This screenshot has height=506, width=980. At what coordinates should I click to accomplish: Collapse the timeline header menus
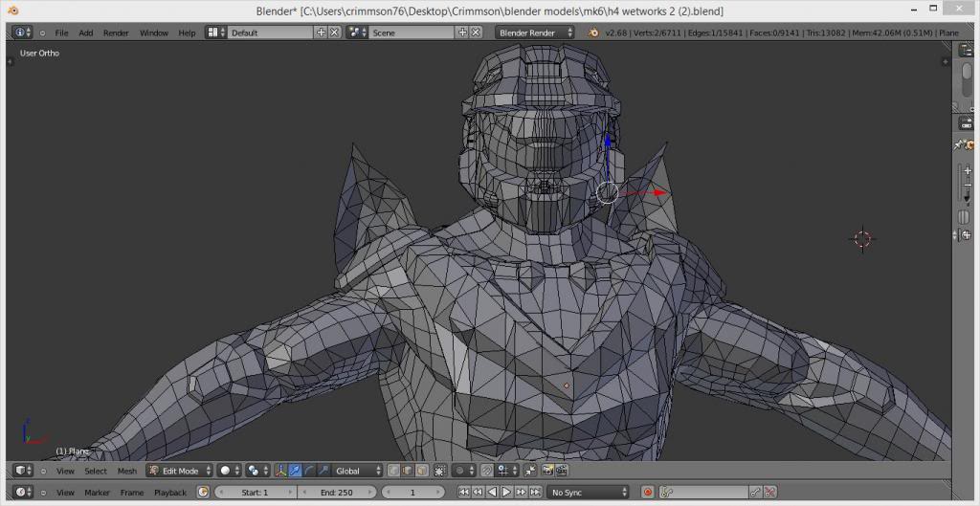click(x=43, y=493)
